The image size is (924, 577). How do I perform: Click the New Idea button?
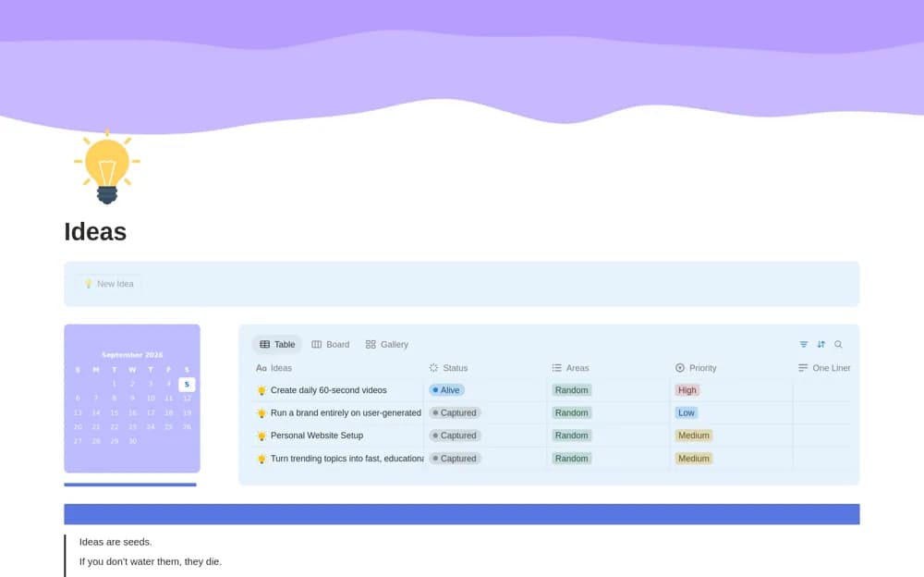coord(109,284)
